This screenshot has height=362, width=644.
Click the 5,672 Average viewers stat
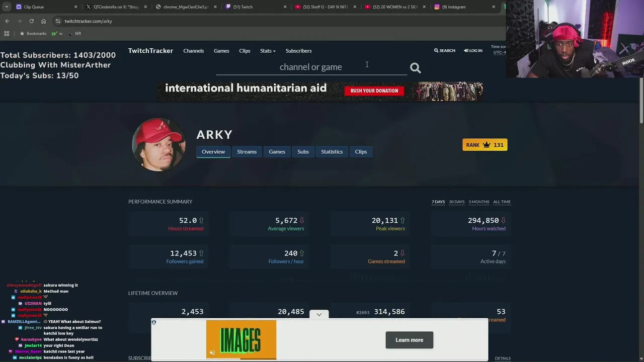point(269,224)
